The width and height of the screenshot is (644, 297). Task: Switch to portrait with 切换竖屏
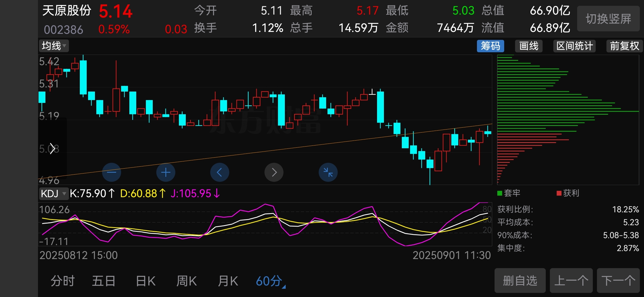608,19
